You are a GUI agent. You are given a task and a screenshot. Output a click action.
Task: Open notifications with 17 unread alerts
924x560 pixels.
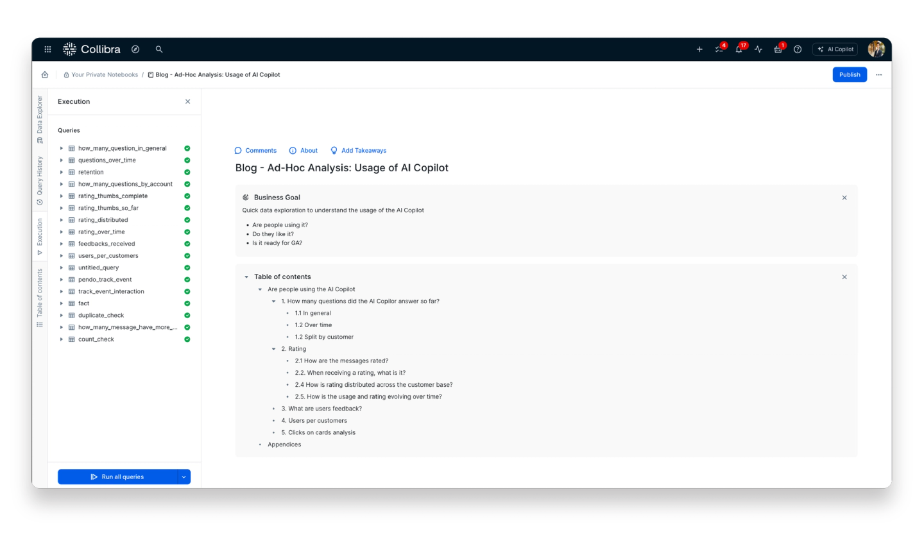739,49
